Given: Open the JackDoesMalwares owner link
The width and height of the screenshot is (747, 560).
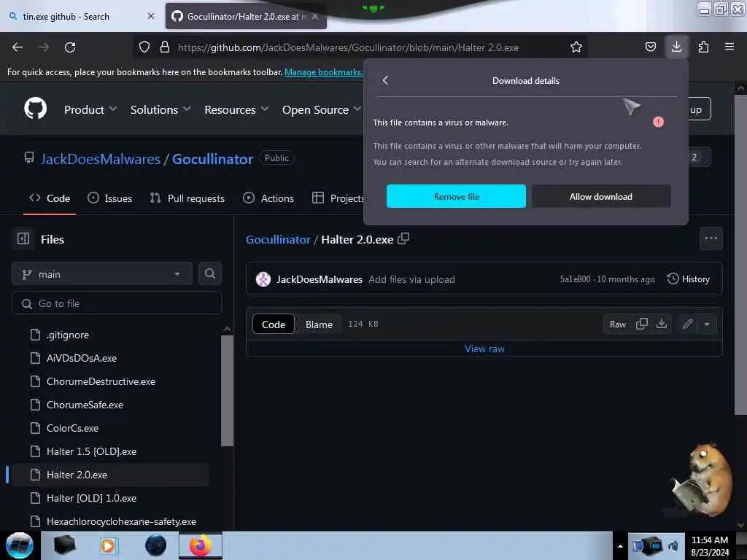Looking at the screenshot, I should (x=101, y=158).
